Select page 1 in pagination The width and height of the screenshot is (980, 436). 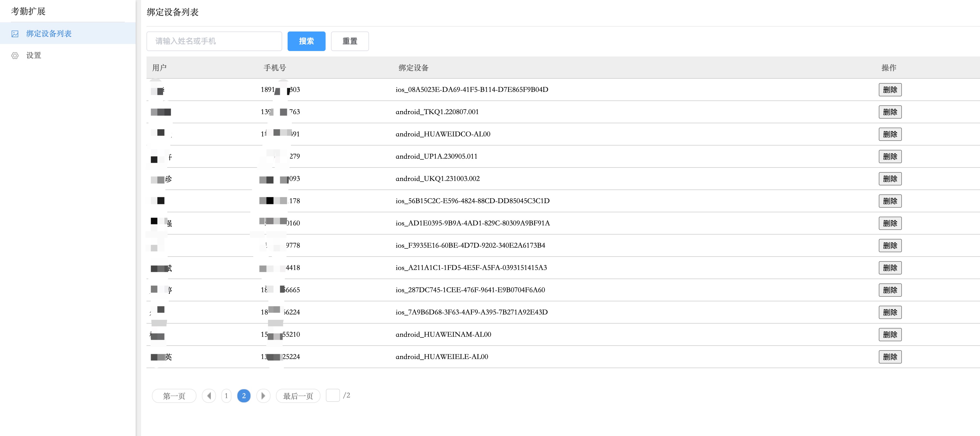[226, 396]
